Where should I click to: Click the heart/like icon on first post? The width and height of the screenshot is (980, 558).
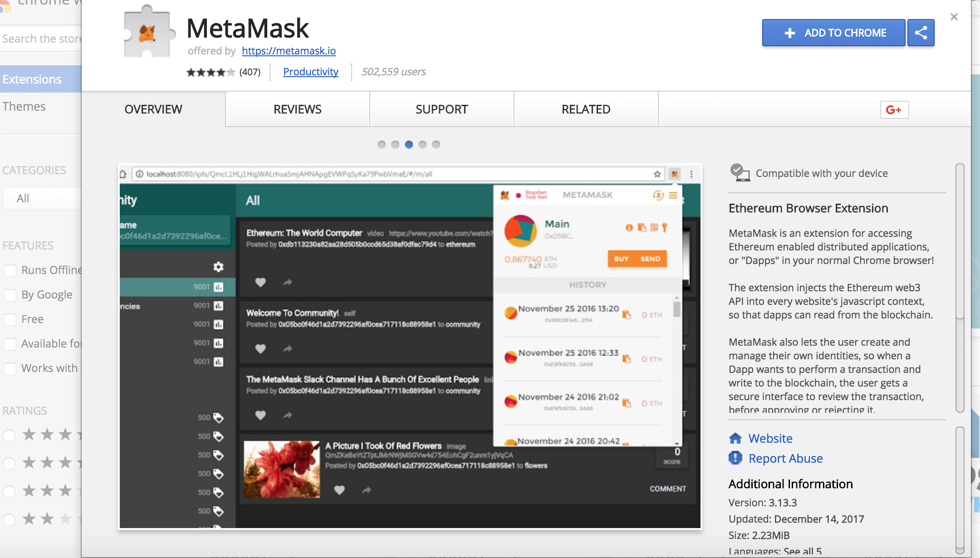pos(260,281)
